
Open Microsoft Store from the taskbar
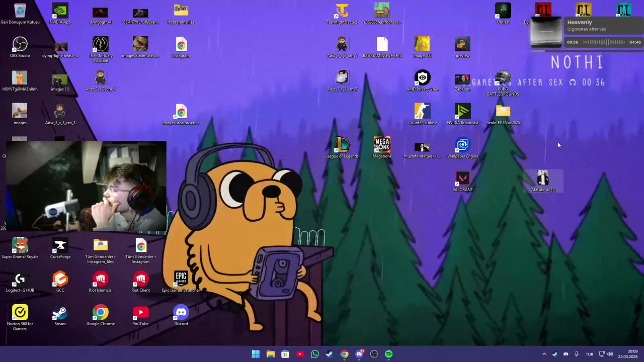point(285,354)
